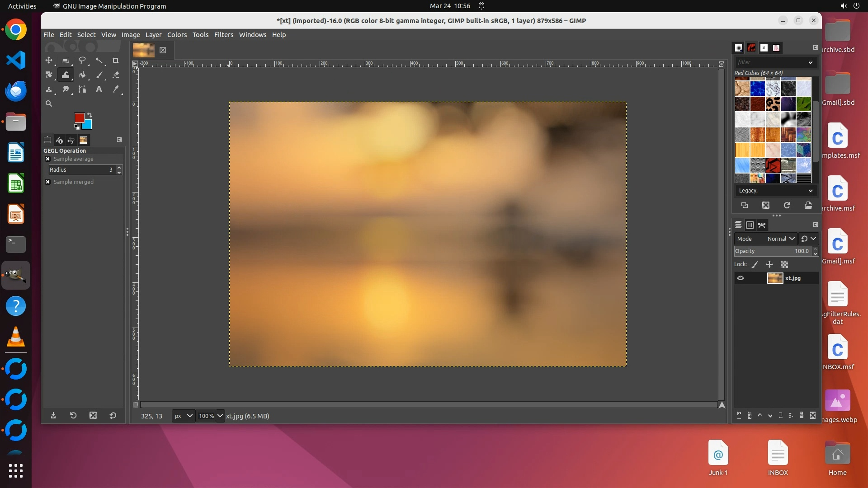Hide the xt.jpg layer with eye icon
Screen dimensions: 868x488
point(741,278)
